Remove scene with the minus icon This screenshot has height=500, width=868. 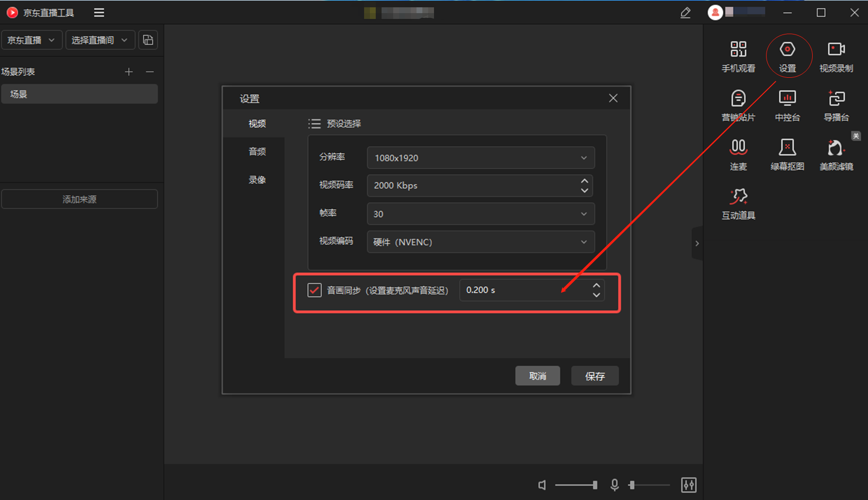click(x=150, y=72)
